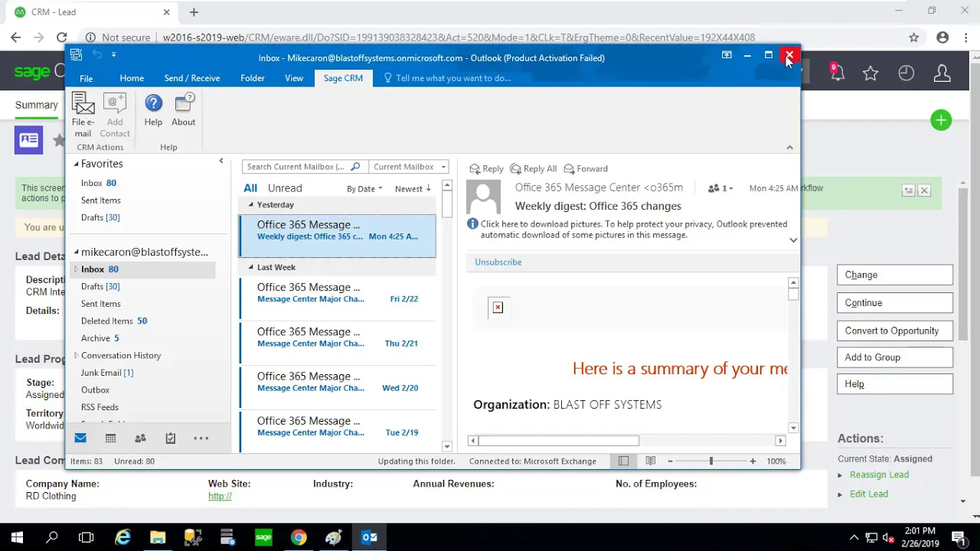Collapse the Yesterday message group

pos(251,204)
